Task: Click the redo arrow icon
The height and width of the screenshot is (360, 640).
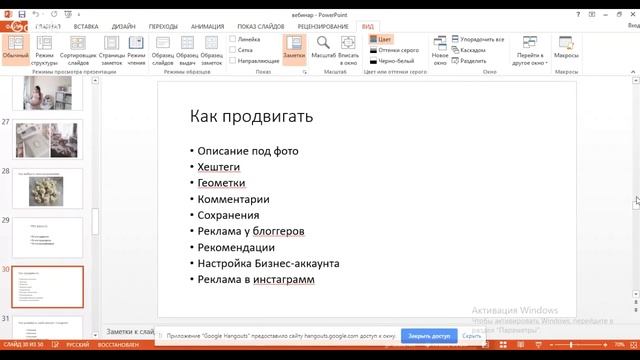Action: coord(54,14)
